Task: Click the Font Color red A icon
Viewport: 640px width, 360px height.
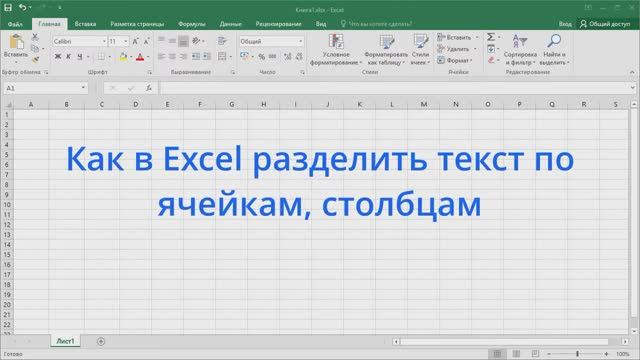Action: click(140, 57)
